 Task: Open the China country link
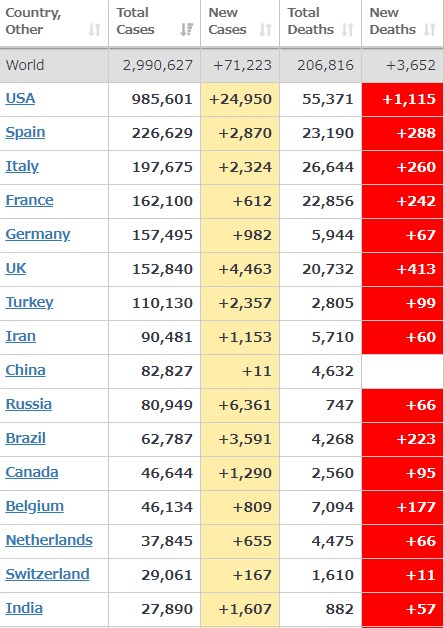coord(25,370)
